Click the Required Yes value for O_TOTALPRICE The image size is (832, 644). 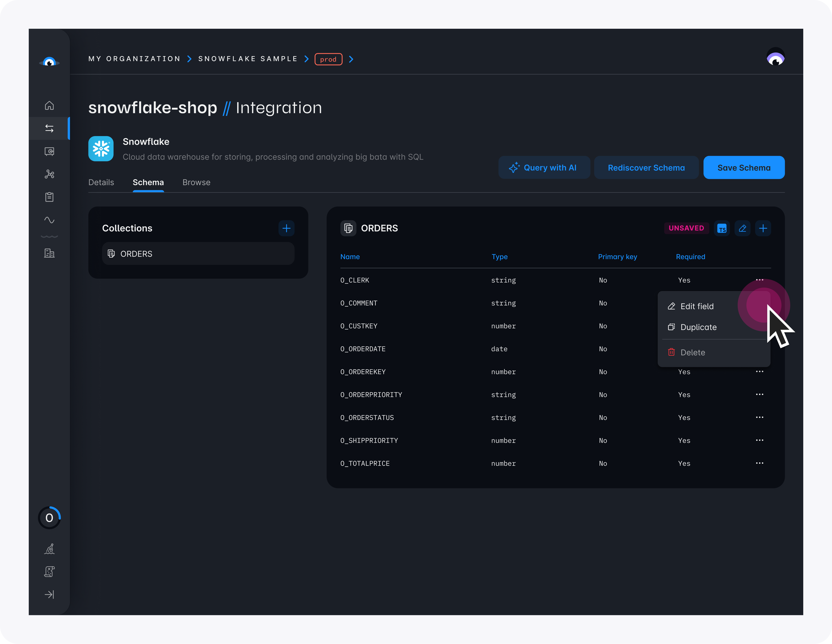click(x=684, y=463)
